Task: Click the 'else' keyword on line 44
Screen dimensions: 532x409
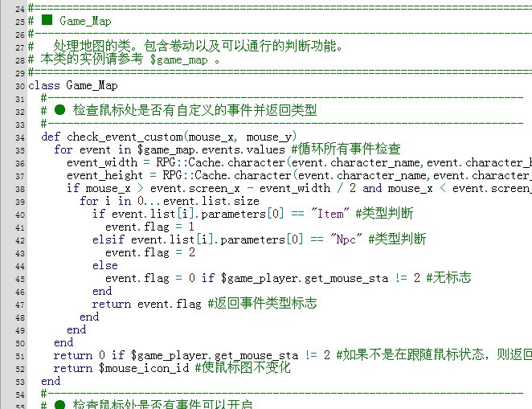Action: [105, 265]
